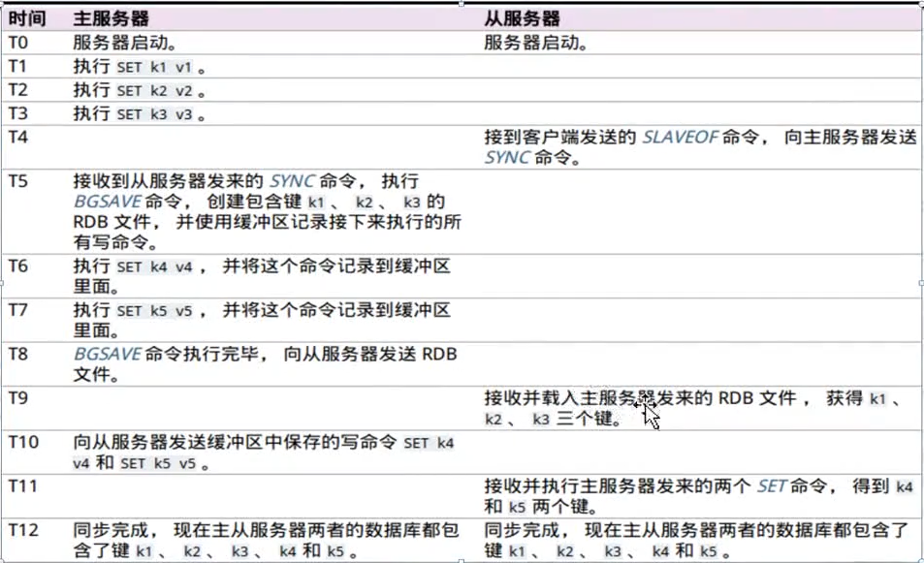Select the T5 time cell

click(18, 181)
